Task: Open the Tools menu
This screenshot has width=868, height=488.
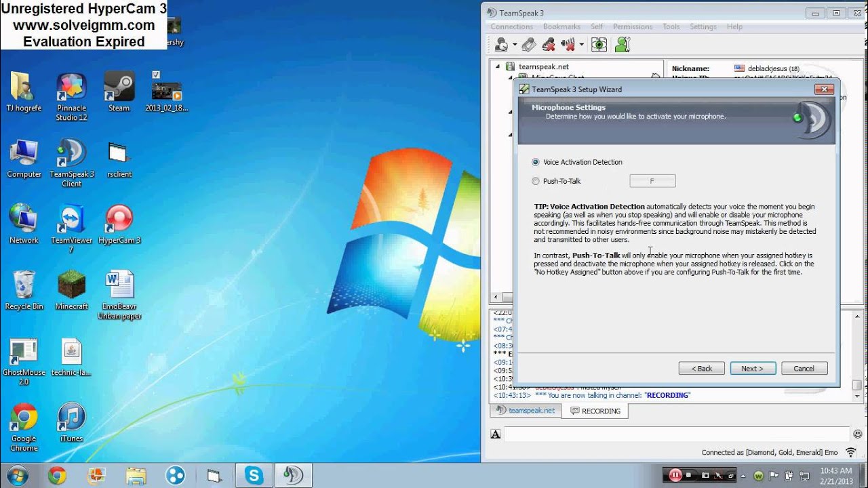Action: pos(671,26)
